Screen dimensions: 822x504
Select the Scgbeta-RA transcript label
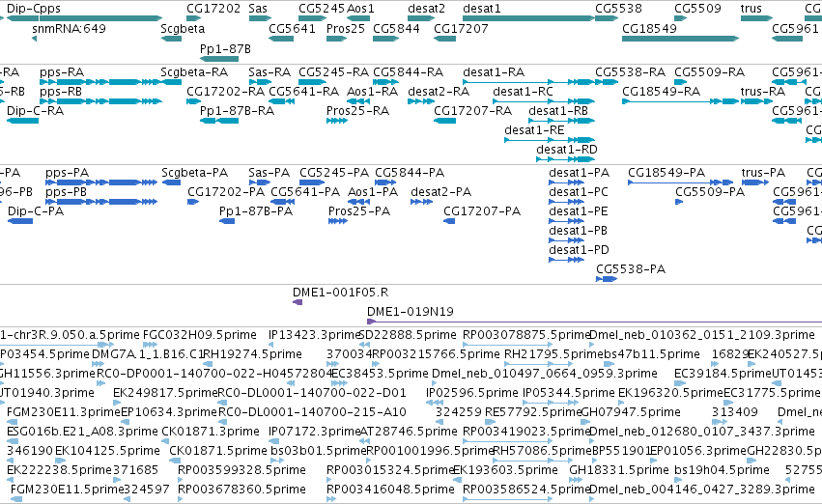point(194,71)
